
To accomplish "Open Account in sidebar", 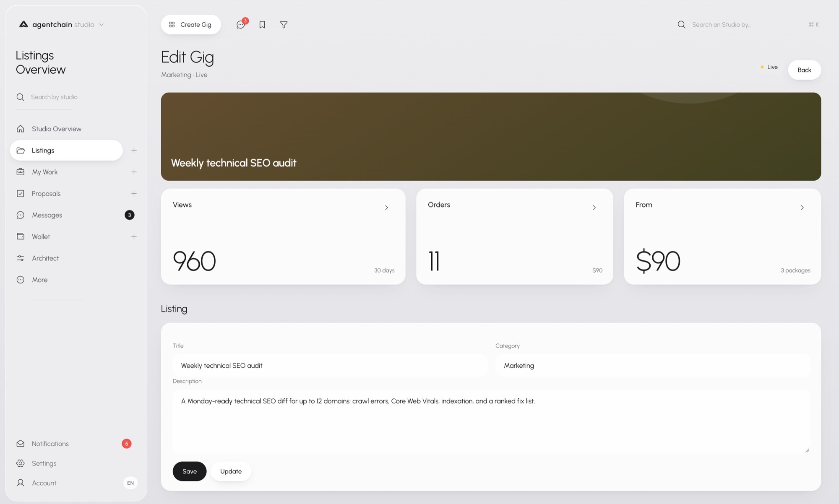I will pyautogui.click(x=44, y=483).
